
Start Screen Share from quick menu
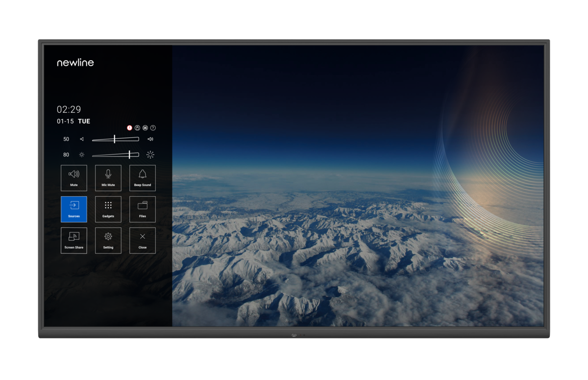[73, 240]
